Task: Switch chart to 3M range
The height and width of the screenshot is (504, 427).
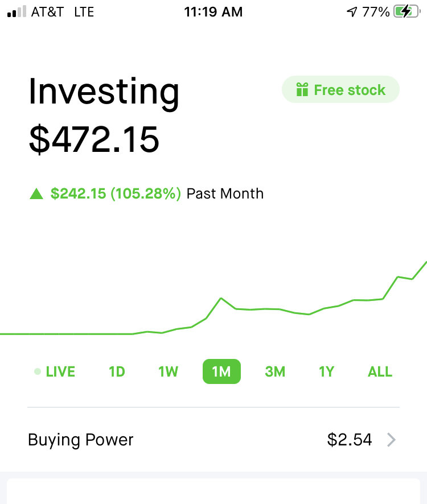Action: [275, 371]
